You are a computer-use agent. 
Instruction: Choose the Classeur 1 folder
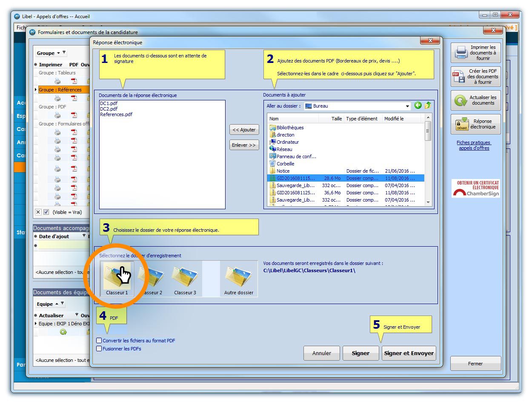tap(117, 279)
